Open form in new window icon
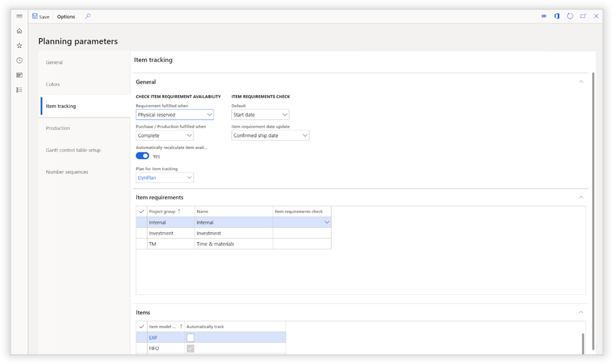Viewport: 614px width, 364px height. pos(583,16)
